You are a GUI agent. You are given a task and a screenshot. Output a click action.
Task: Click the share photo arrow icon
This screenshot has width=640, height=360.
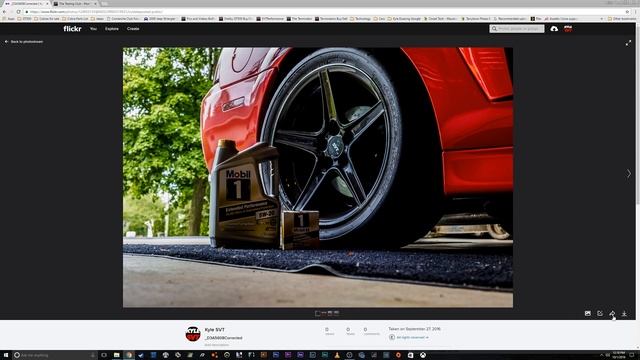612,313
